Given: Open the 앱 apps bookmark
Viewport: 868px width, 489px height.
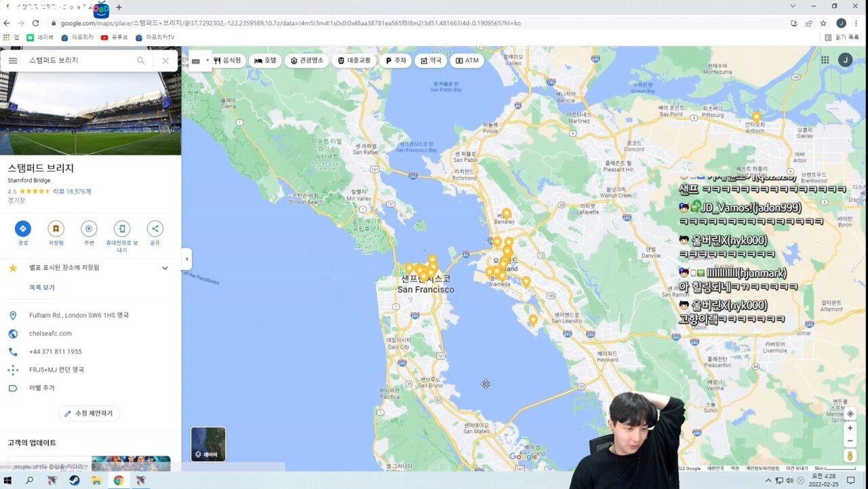Looking at the screenshot, I should tap(11, 37).
